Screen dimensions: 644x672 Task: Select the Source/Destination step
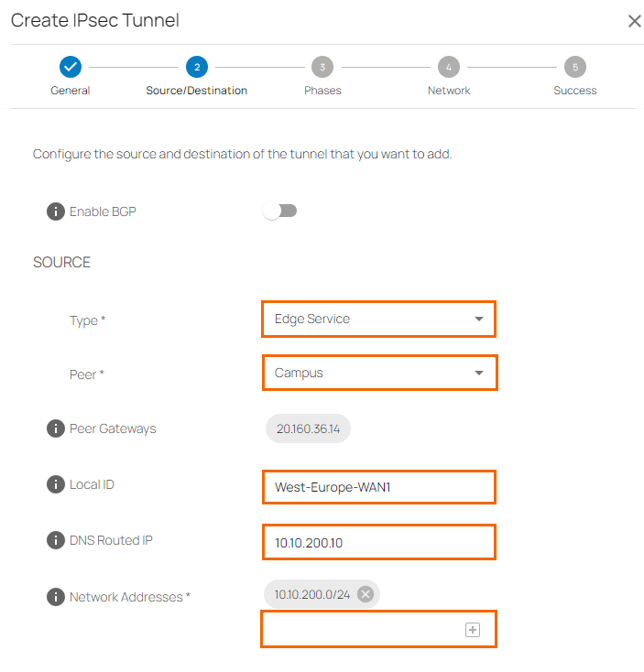click(196, 67)
